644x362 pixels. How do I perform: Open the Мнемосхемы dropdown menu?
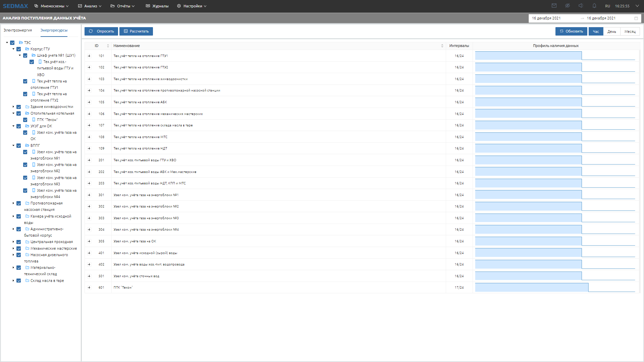click(52, 6)
